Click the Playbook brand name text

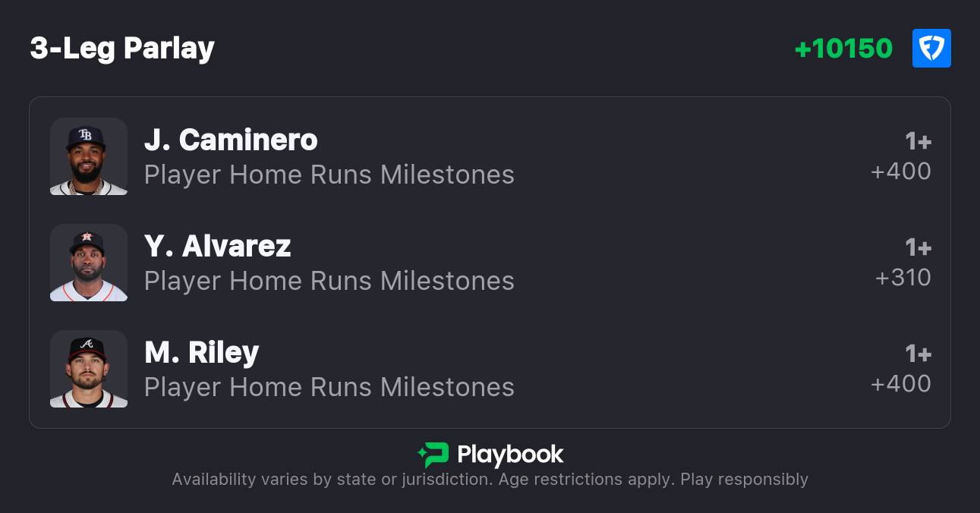coord(510,455)
